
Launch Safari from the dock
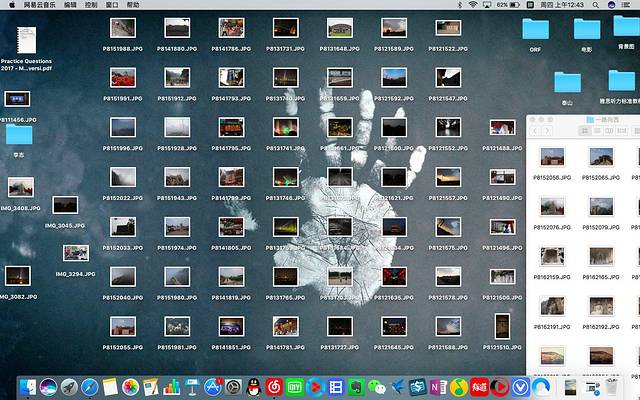tap(90, 386)
